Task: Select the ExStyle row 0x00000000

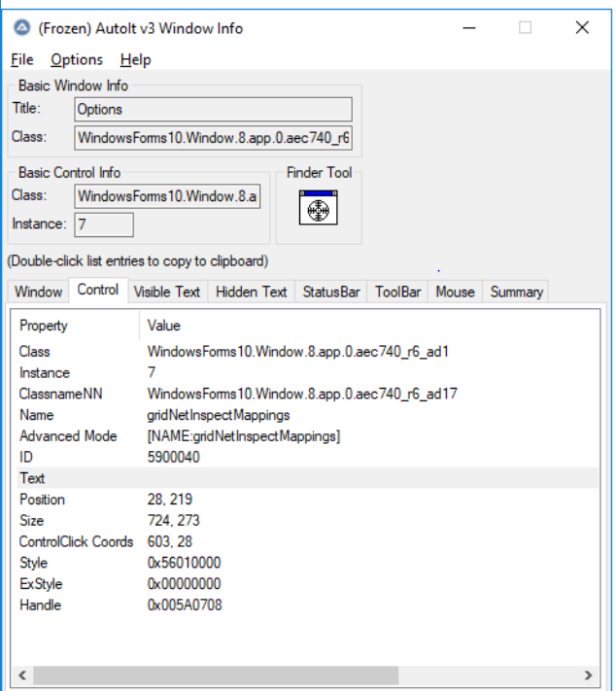Action: (307, 584)
